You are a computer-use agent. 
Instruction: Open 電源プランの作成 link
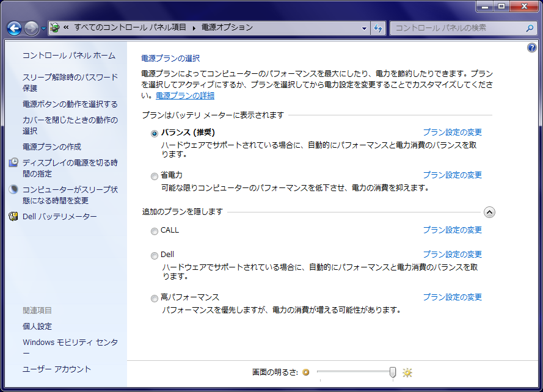[52, 147]
